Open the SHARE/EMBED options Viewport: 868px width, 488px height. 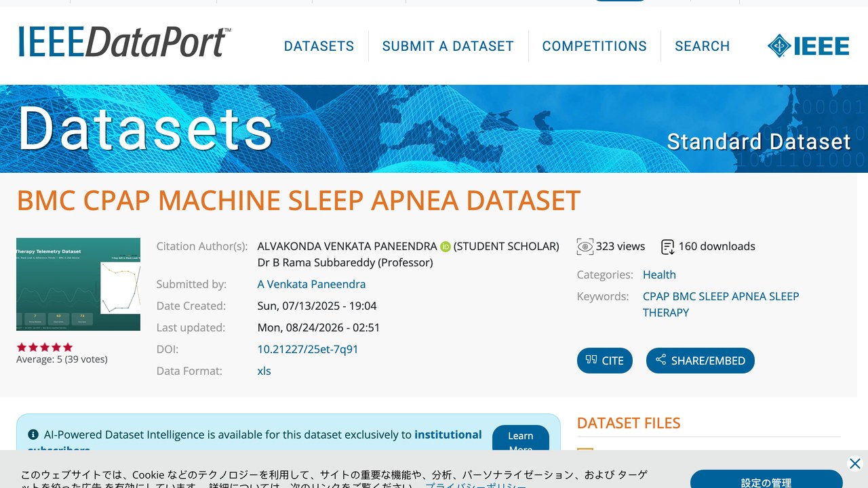701,361
